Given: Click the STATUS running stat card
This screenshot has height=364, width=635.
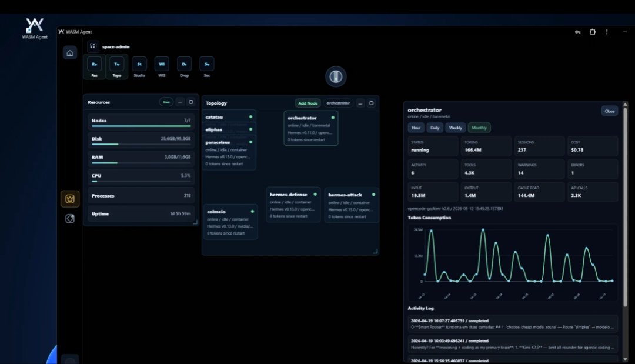Looking at the screenshot, I should [x=433, y=146].
